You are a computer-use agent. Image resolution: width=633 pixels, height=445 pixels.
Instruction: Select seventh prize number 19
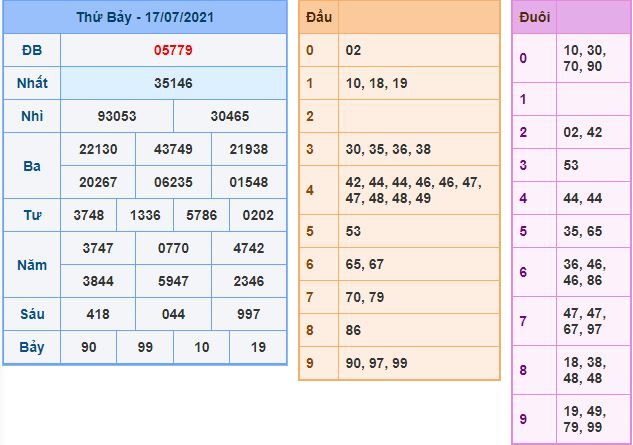[x=258, y=347]
